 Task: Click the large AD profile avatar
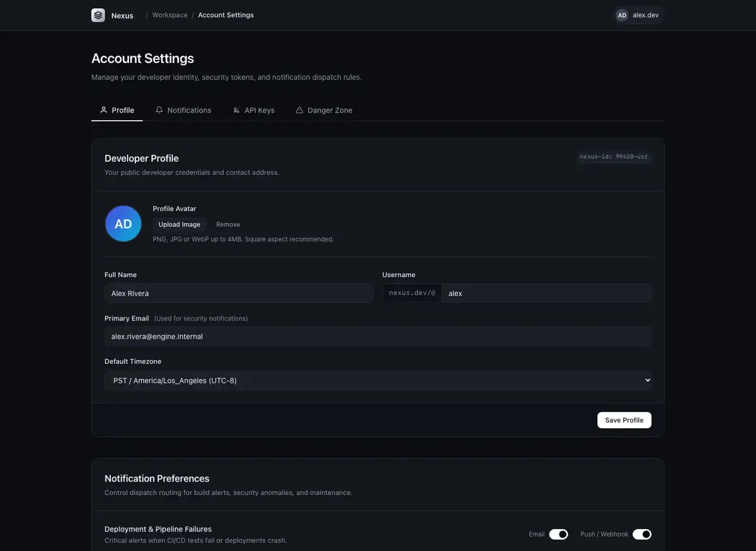click(x=123, y=224)
